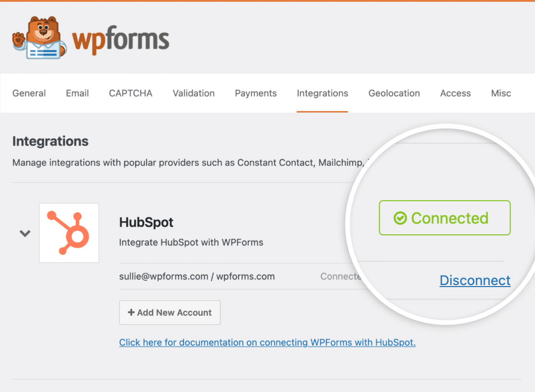Go to the Validation tab

[194, 93]
